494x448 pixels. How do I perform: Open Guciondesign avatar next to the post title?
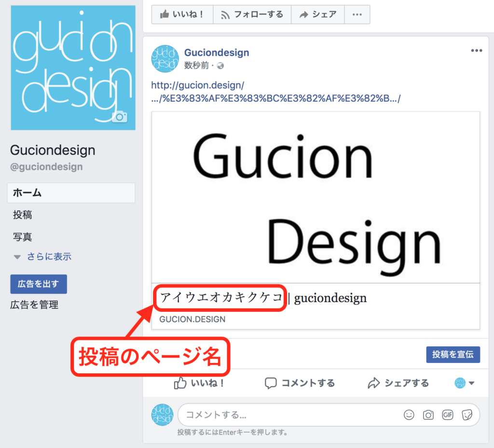(165, 58)
